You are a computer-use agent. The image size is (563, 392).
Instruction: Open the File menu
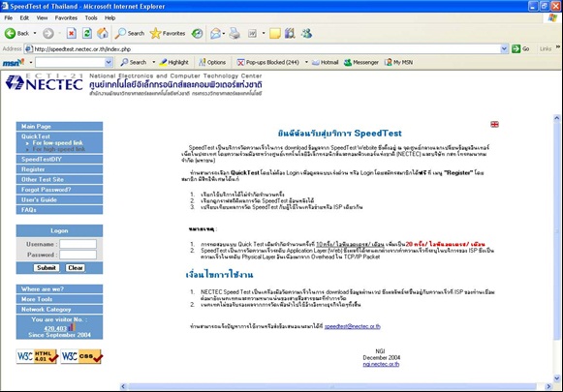(9, 17)
